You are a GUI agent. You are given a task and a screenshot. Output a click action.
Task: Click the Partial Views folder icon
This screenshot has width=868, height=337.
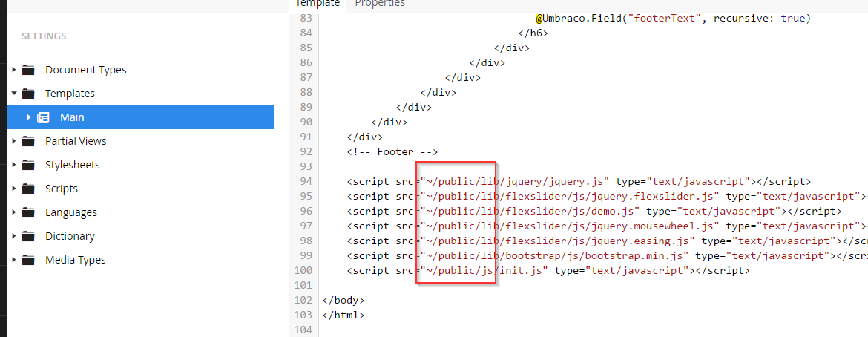click(28, 141)
